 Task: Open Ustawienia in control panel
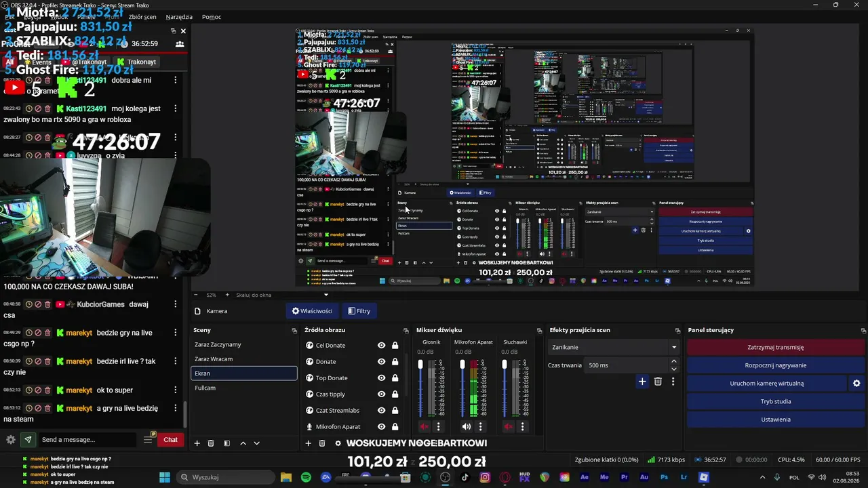[x=776, y=420]
